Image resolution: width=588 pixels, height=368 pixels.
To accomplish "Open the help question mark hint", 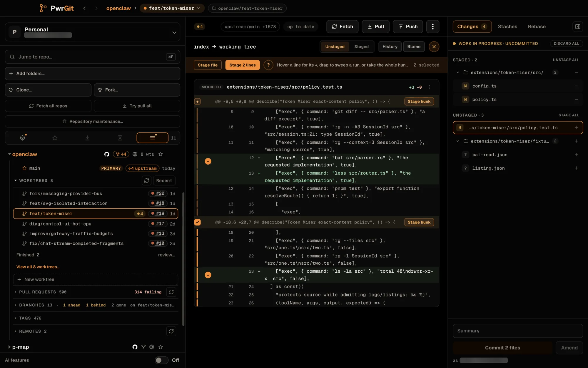I will [x=268, y=65].
